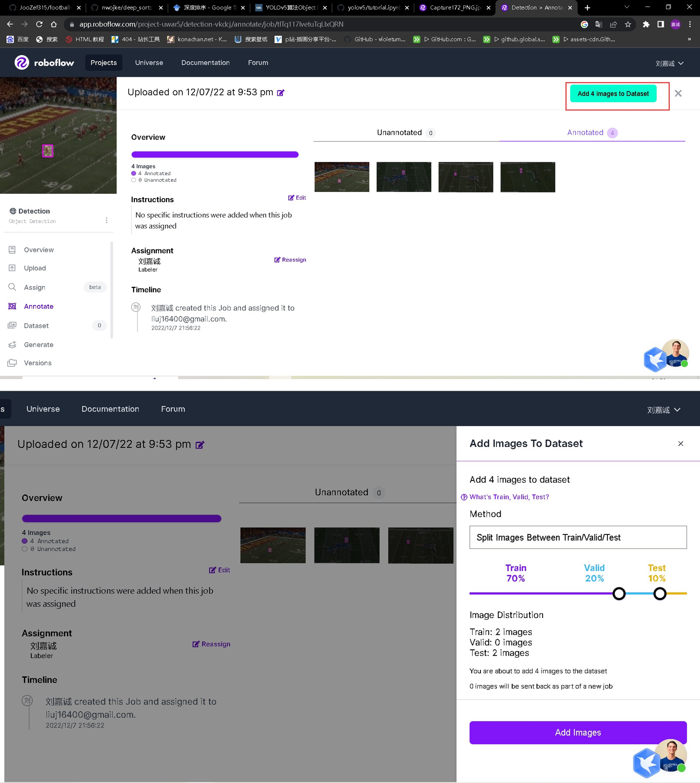Viewport: 700px width, 783px height.
Task: Click the Roboflow logo in header
Action: (44, 63)
